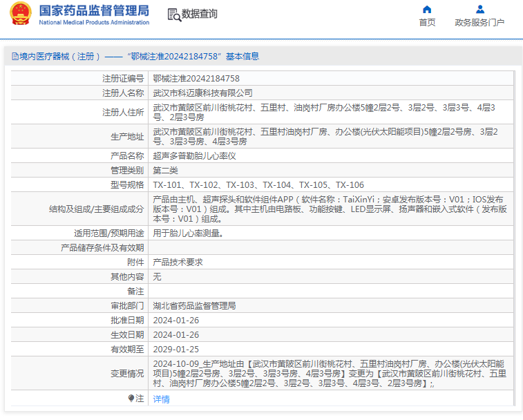
Task: Click the 结构及组成/主要组成成分 label
Action: click(x=97, y=209)
